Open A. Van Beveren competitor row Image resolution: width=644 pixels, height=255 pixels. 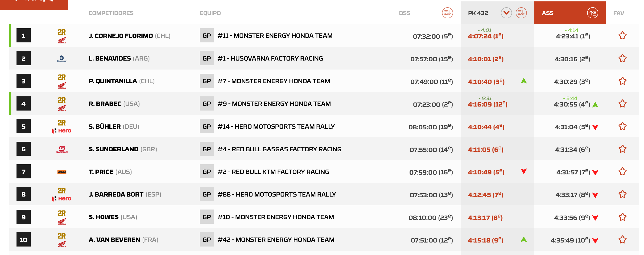click(x=114, y=239)
